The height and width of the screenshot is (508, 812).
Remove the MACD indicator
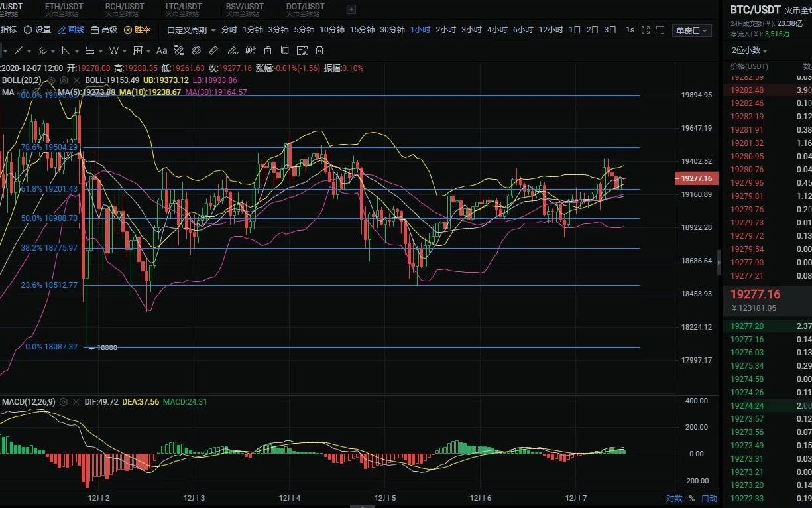tap(76, 402)
